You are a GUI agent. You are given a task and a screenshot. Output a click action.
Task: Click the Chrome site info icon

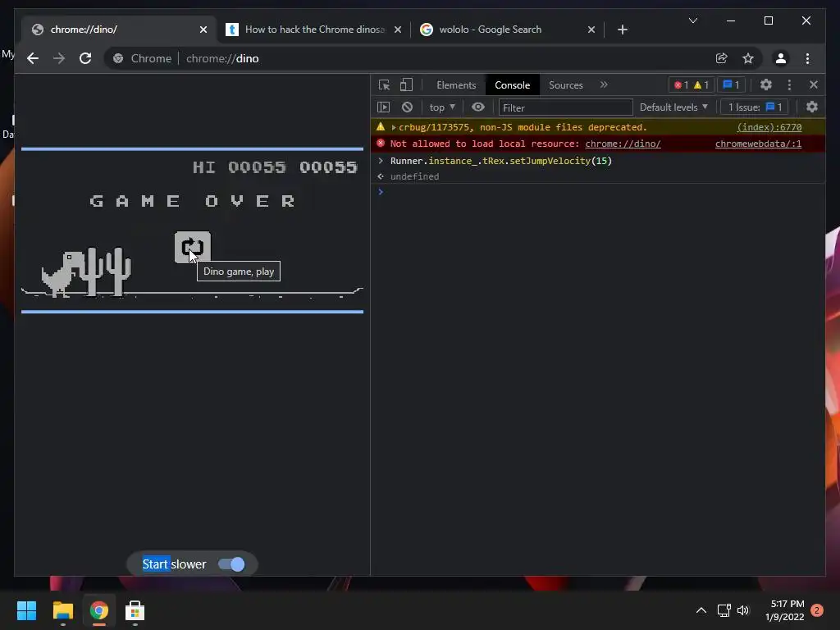pyautogui.click(x=118, y=58)
